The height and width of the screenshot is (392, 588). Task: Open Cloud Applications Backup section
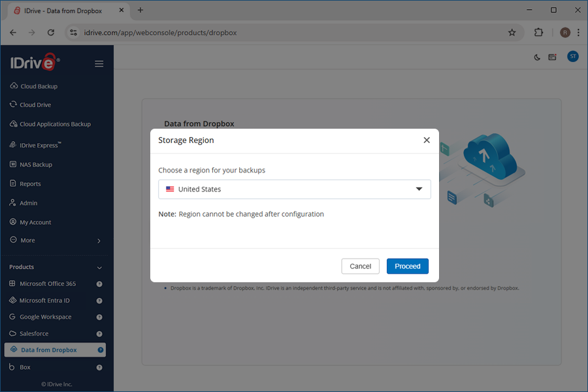tap(50, 123)
